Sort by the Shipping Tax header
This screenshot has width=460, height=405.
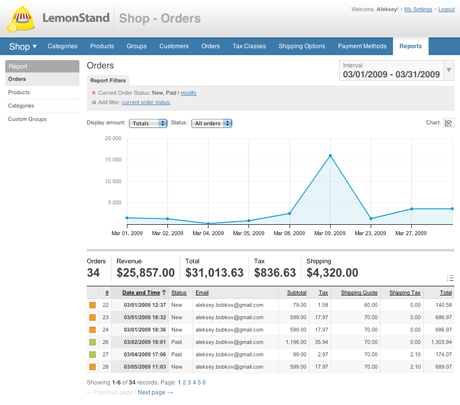(405, 293)
